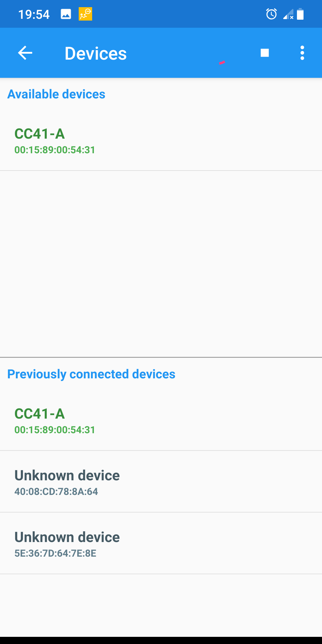This screenshot has width=322, height=644.
Task: Tap the Previously connected devices header
Action: tap(92, 374)
